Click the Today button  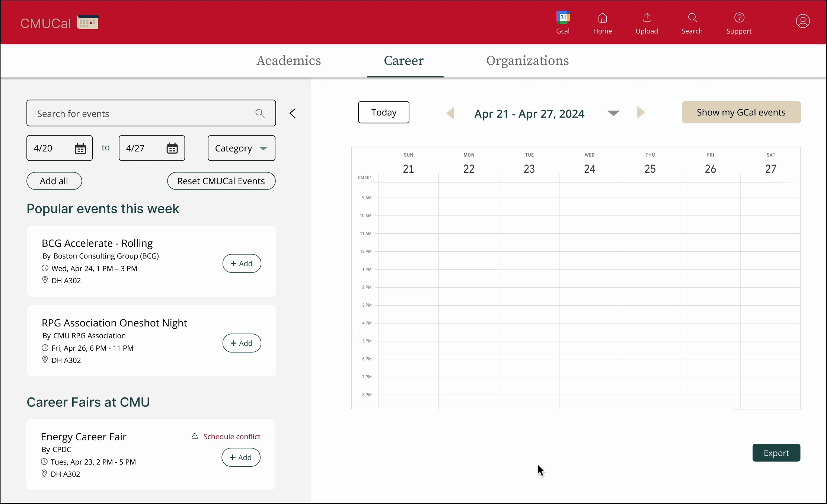pyautogui.click(x=384, y=112)
